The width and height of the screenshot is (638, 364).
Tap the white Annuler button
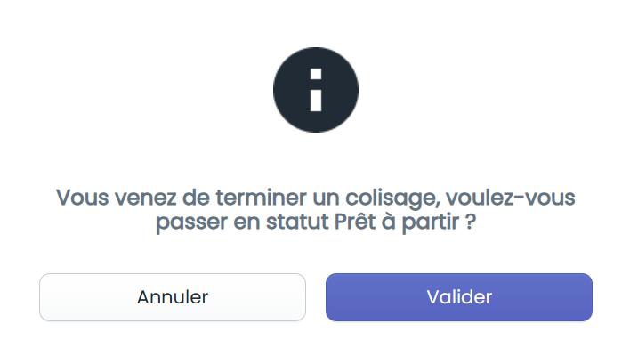tap(173, 297)
